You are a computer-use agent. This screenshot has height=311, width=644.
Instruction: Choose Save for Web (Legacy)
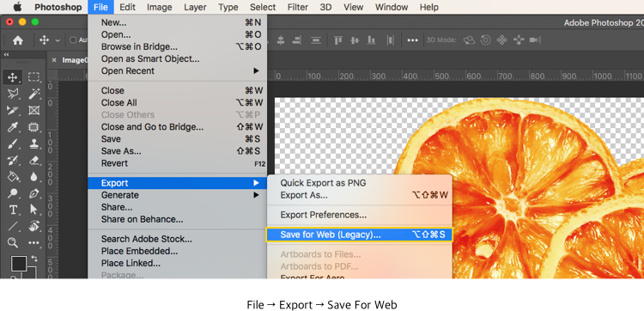(360, 235)
